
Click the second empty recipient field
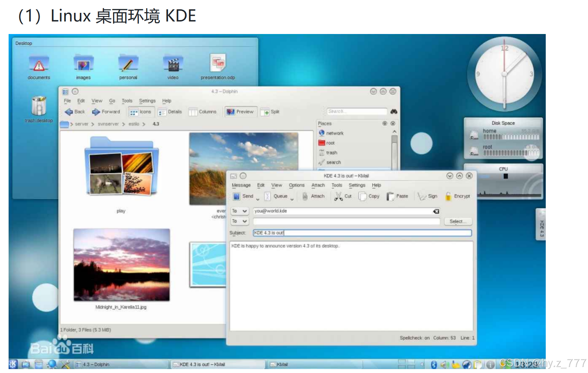point(347,222)
